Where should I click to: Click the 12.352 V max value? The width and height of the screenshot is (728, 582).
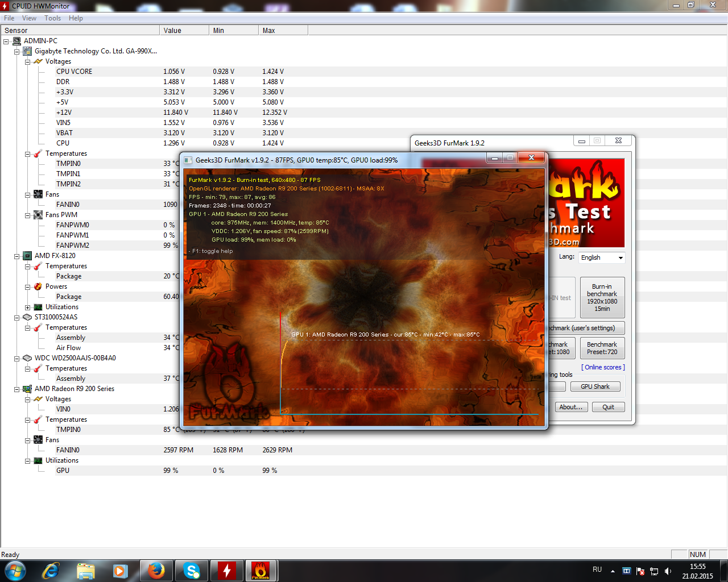[275, 113]
